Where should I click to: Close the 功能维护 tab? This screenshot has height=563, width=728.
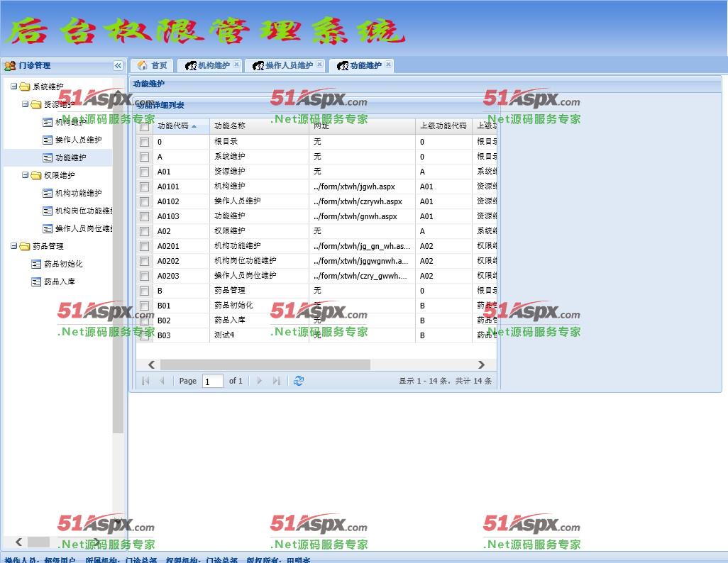388,65
